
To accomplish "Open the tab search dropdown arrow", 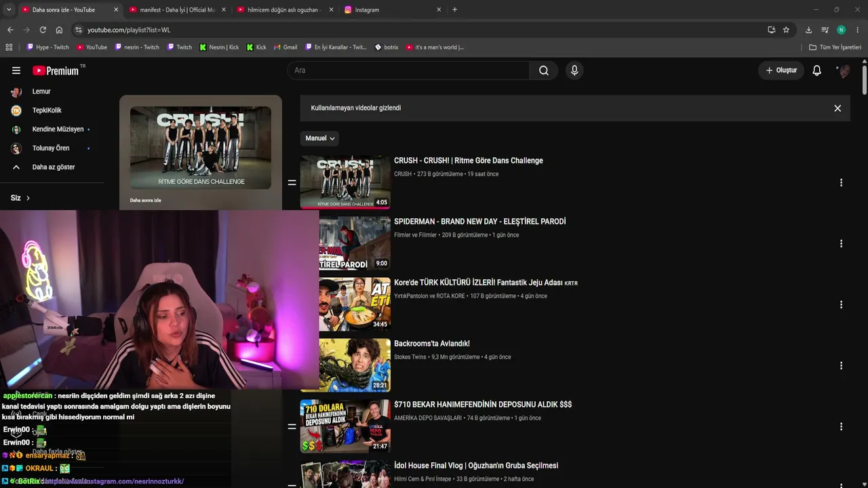I will (x=9, y=10).
